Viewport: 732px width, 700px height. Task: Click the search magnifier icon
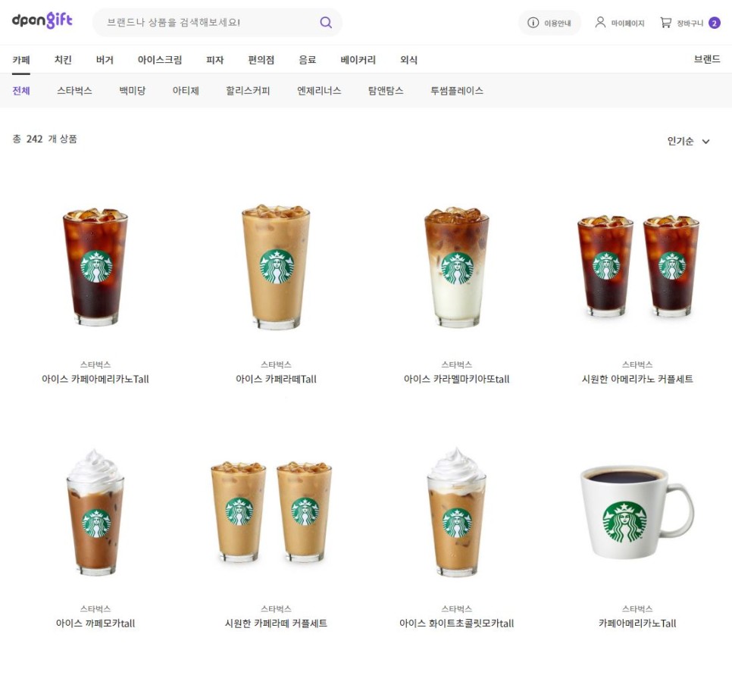point(326,23)
